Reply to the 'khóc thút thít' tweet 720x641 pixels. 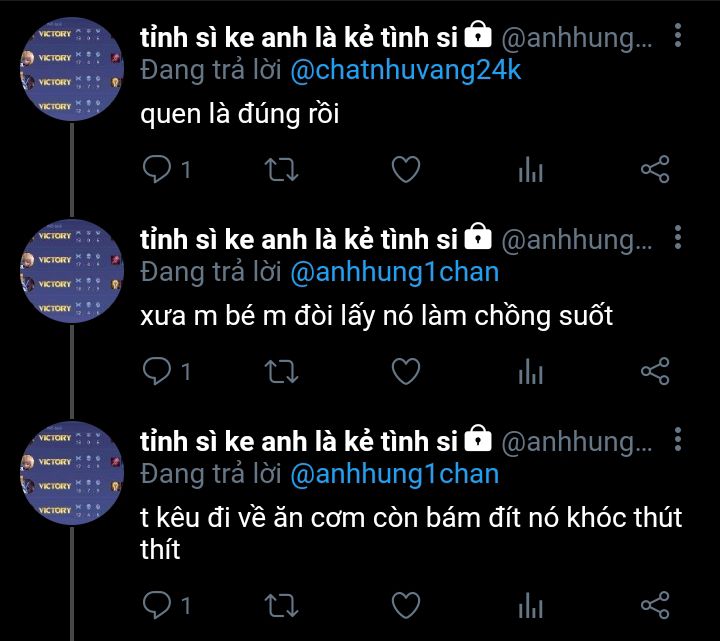point(157,605)
